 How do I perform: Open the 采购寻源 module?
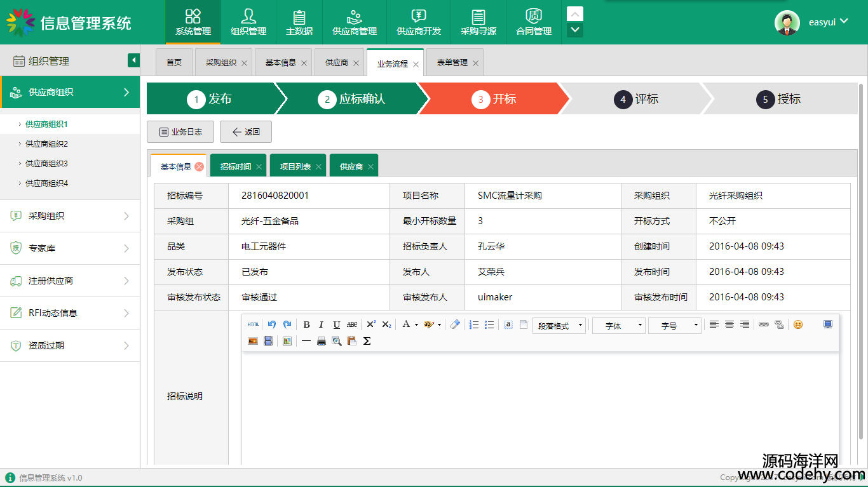(478, 22)
